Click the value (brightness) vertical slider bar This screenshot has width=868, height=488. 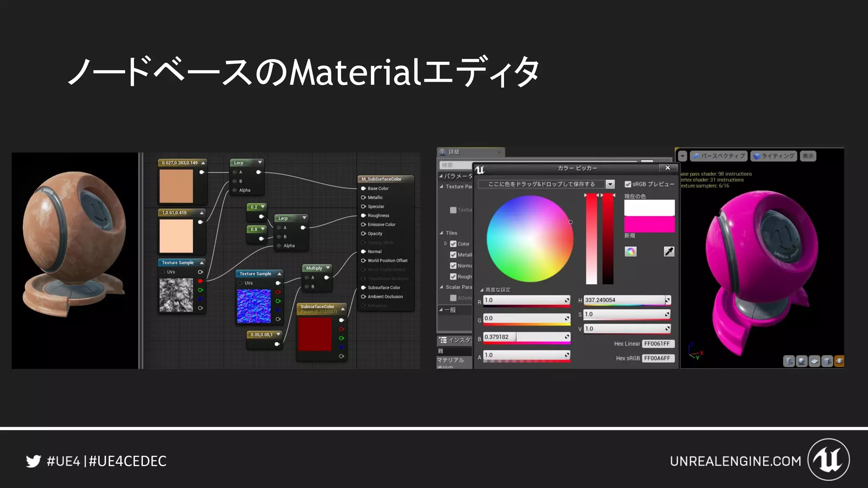click(x=608, y=239)
